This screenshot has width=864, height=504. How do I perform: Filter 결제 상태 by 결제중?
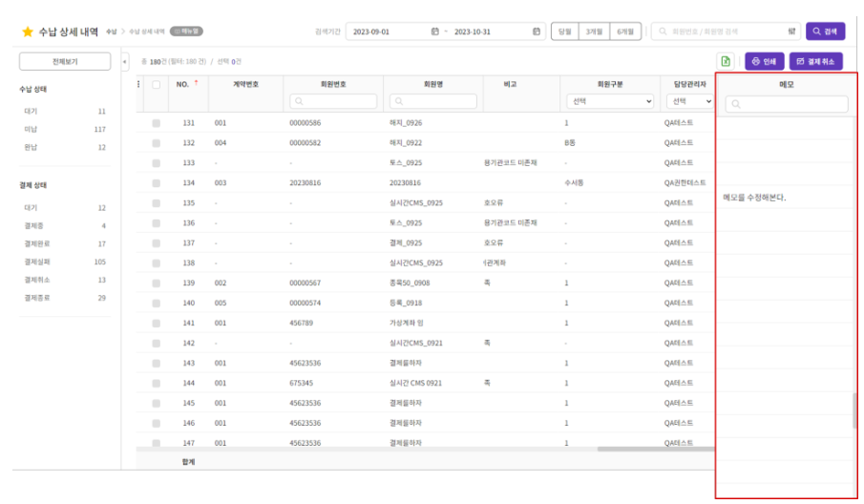pos(65,226)
